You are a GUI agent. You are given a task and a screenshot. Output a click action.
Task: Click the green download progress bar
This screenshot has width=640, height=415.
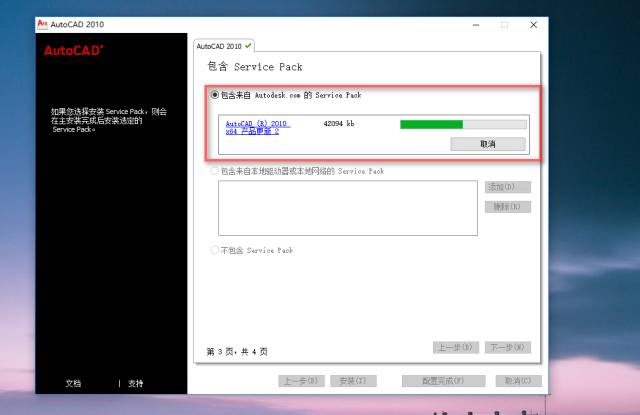[x=463, y=124]
